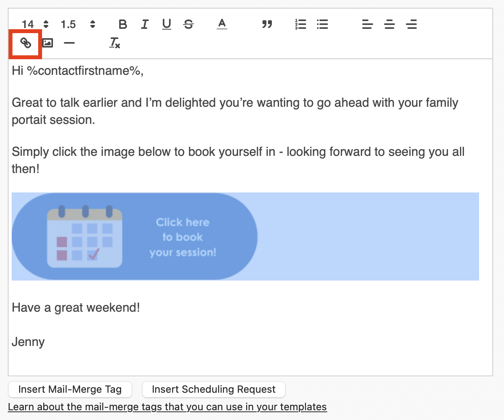The image size is (504, 420).
Task: Apply a blockquote to the text
Action: click(267, 24)
